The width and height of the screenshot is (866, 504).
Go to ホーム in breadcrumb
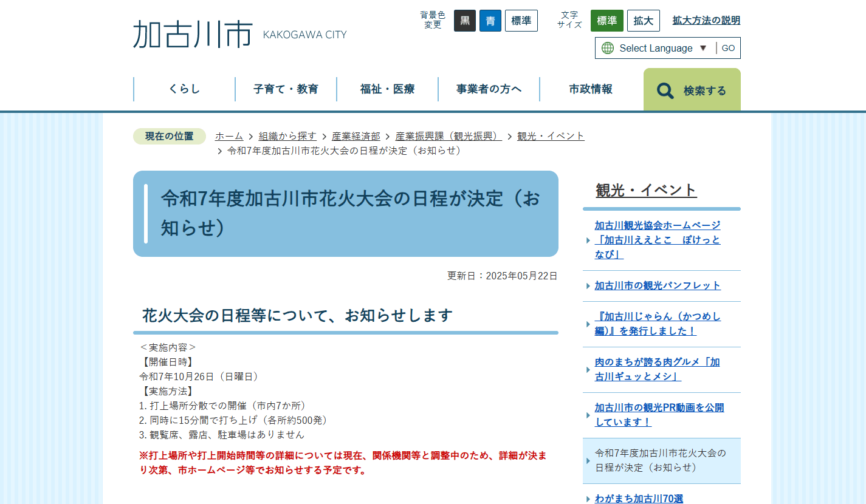coord(229,136)
